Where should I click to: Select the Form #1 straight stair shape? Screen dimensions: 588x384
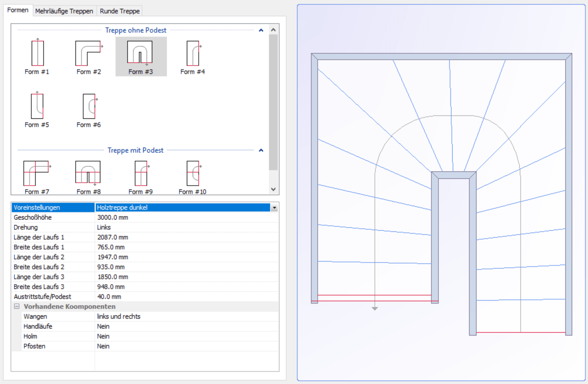[x=37, y=55]
